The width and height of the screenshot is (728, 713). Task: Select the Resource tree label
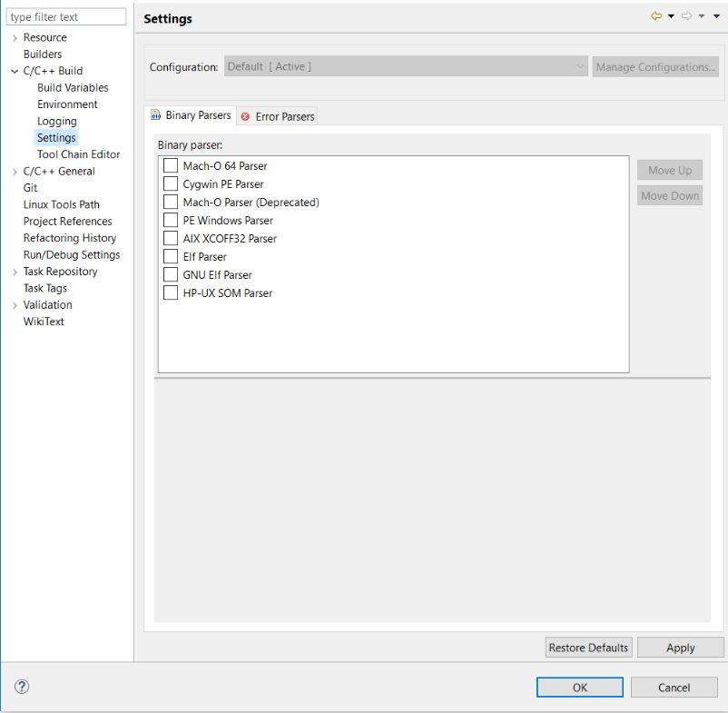(44, 37)
